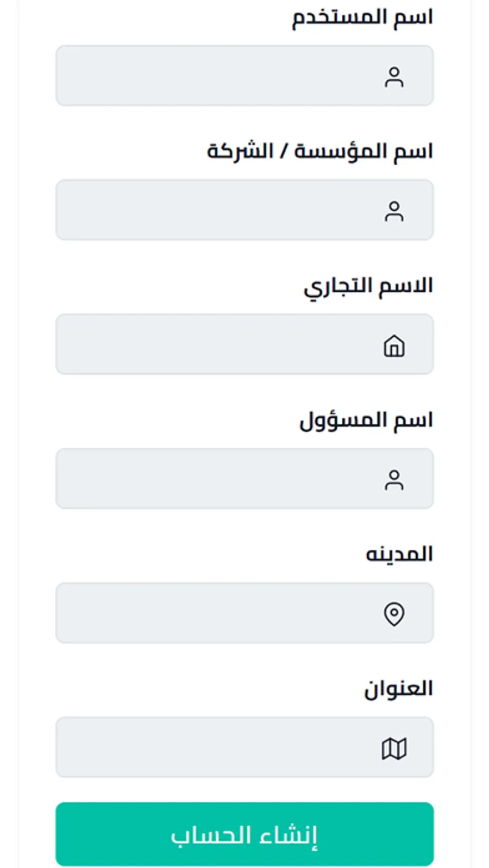Image resolution: width=489 pixels, height=868 pixels.
Task: Click the person icon in اسم المؤسسة field
Action: point(394,211)
